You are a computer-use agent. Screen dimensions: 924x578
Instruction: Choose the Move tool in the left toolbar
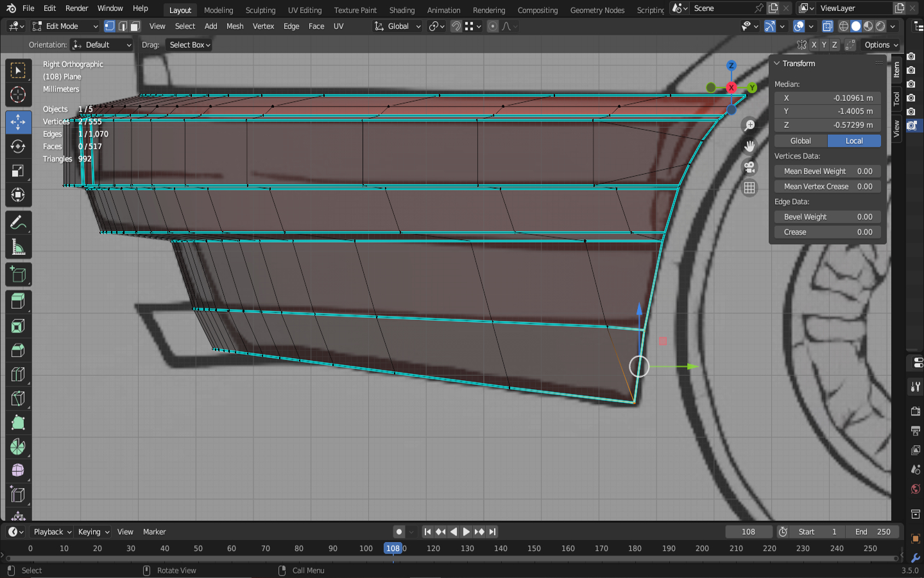coord(18,122)
